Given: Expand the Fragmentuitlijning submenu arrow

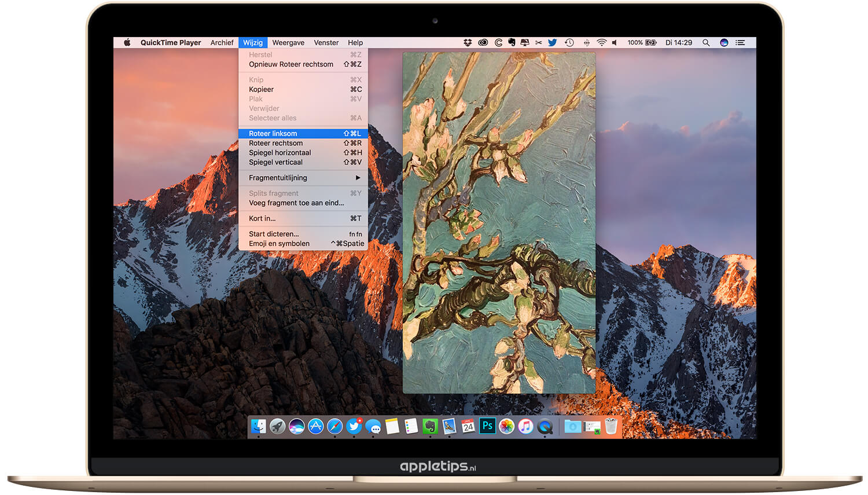Looking at the screenshot, I should tap(358, 178).
